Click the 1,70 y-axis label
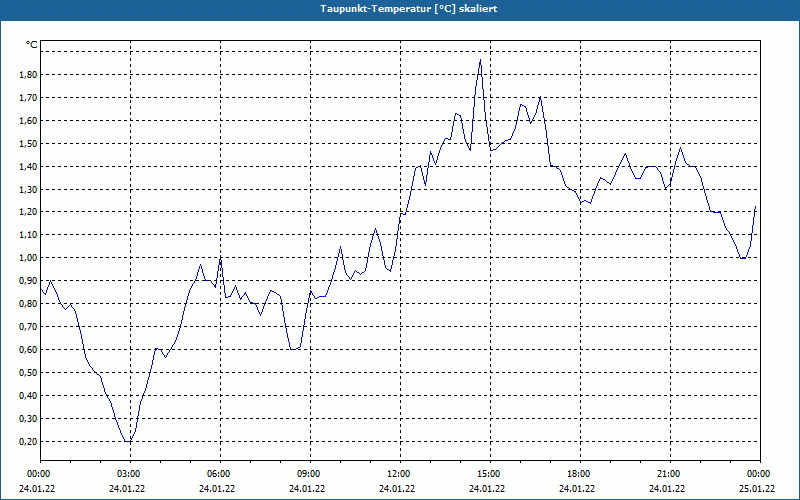 [27, 98]
